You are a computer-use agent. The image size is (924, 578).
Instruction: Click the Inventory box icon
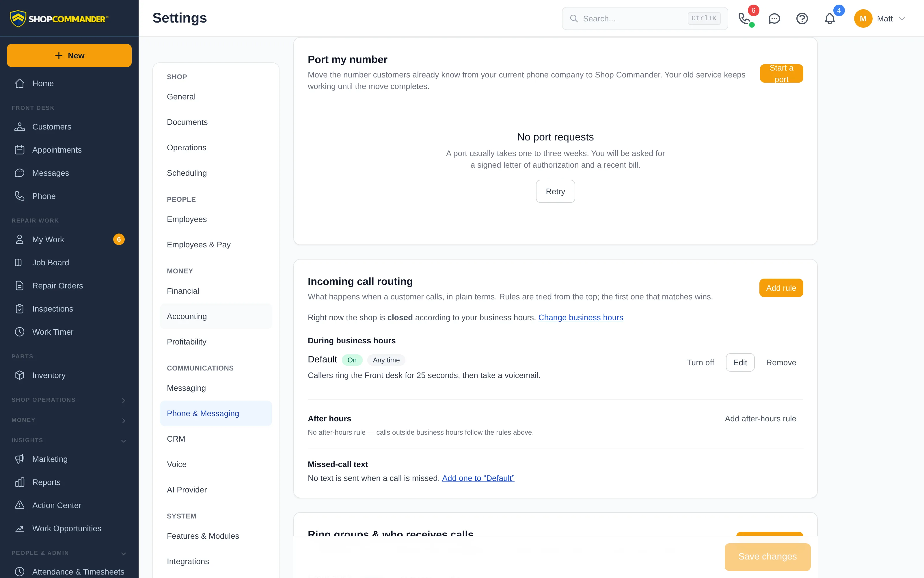pyautogui.click(x=19, y=375)
